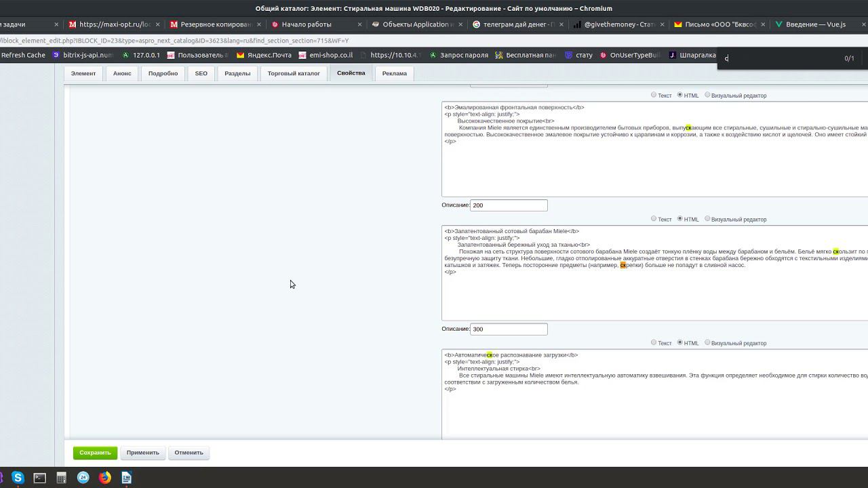The width and height of the screenshot is (868, 488).
Task: Click into the 'Эмалированная фронтальная поверхность' text area
Action: pyautogui.click(x=654, y=149)
